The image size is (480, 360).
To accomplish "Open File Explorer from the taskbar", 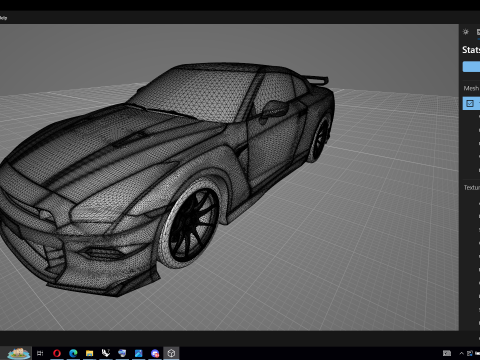I will (x=89, y=353).
